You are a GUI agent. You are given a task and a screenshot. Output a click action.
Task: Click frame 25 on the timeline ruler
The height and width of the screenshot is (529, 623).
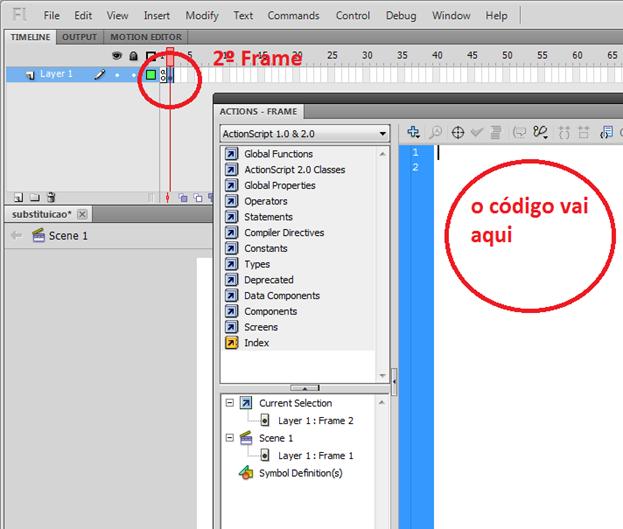(332, 55)
